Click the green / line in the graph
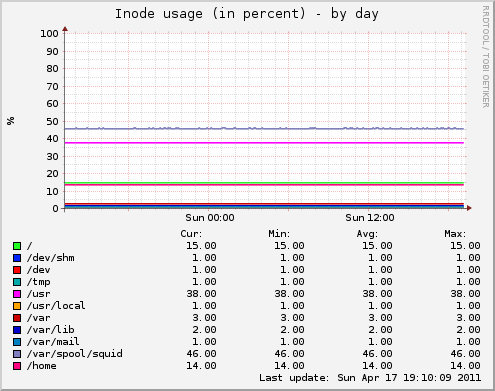495x391 pixels. click(x=264, y=183)
